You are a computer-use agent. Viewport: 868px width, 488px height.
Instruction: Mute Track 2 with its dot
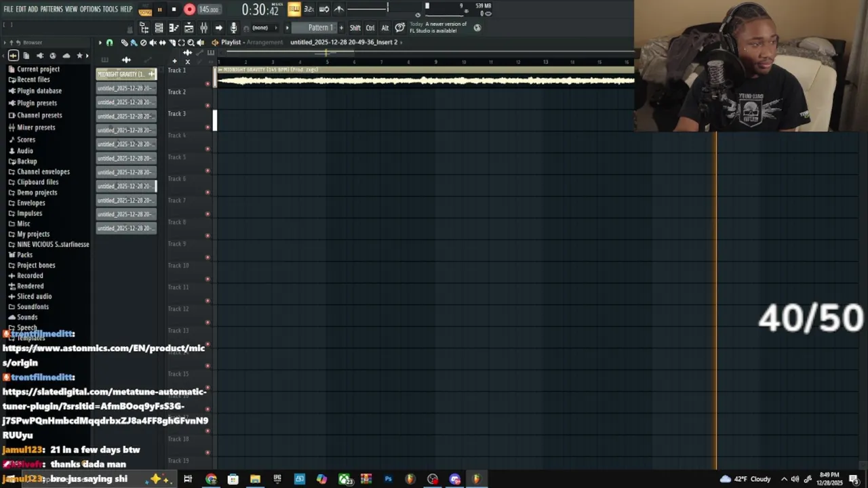[208, 106]
